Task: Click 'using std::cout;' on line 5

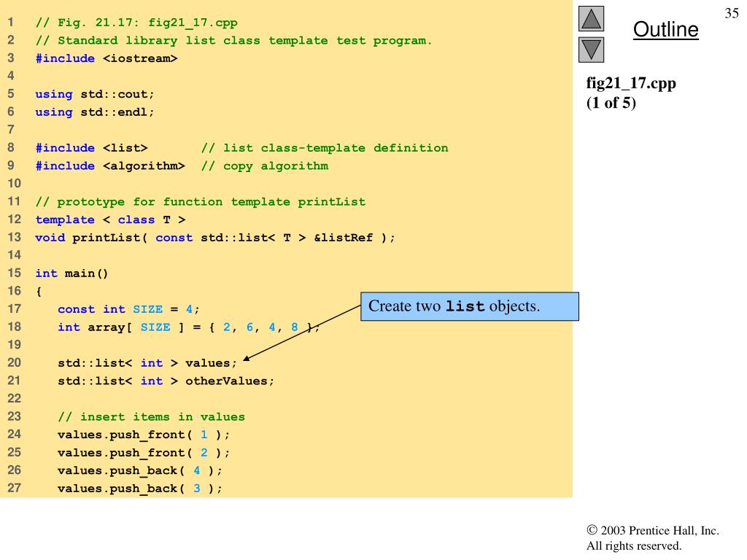Action: (95, 94)
